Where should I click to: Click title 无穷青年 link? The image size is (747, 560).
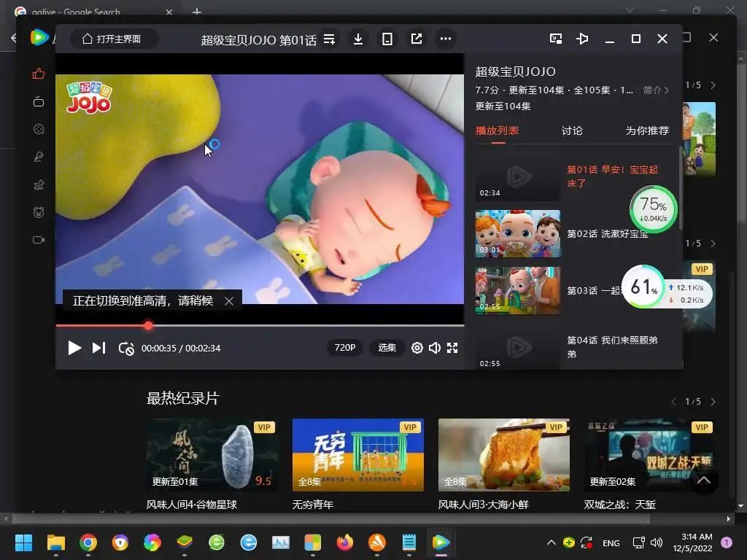click(x=312, y=505)
